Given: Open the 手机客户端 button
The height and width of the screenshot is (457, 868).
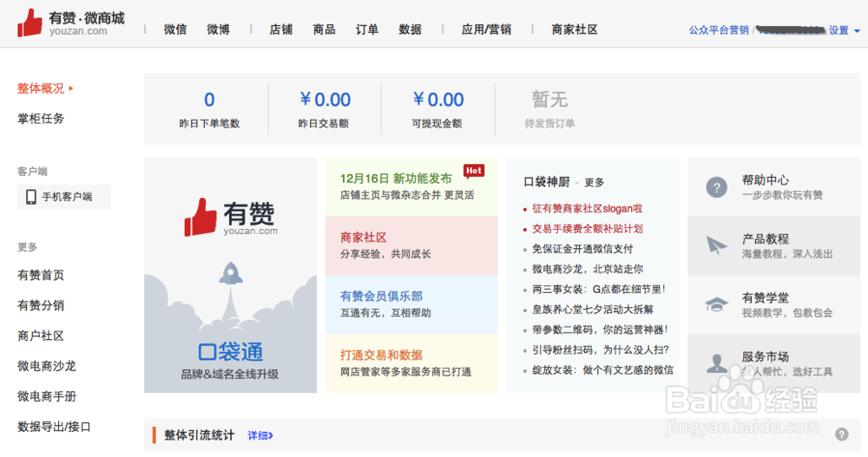Looking at the screenshot, I should [x=63, y=196].
